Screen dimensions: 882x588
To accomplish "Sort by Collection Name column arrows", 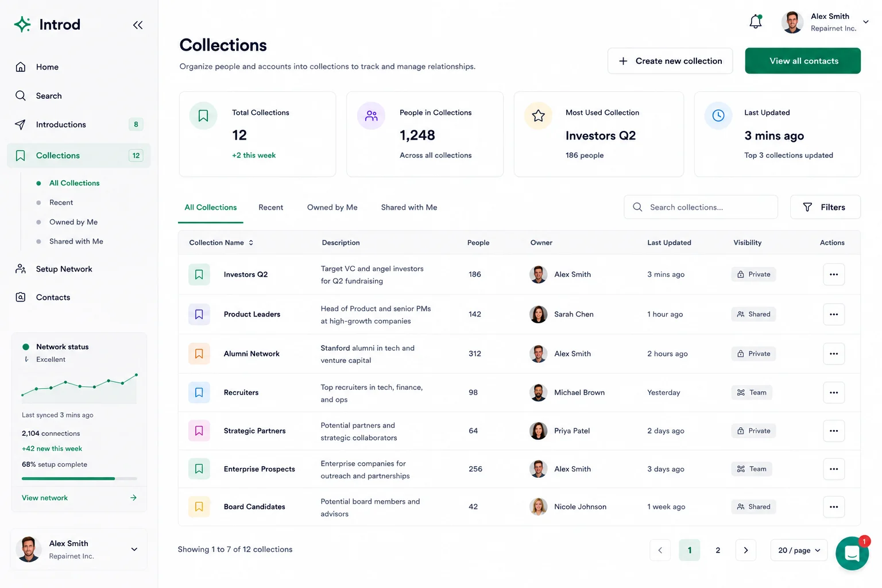I will pyautogui.click(x=251, y=243).
